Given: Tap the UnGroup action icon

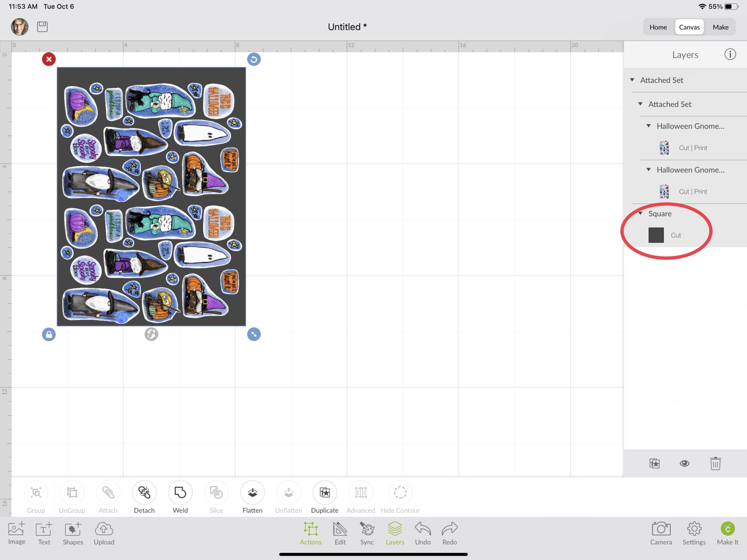Looking at the screenshot, I should 72,493.
